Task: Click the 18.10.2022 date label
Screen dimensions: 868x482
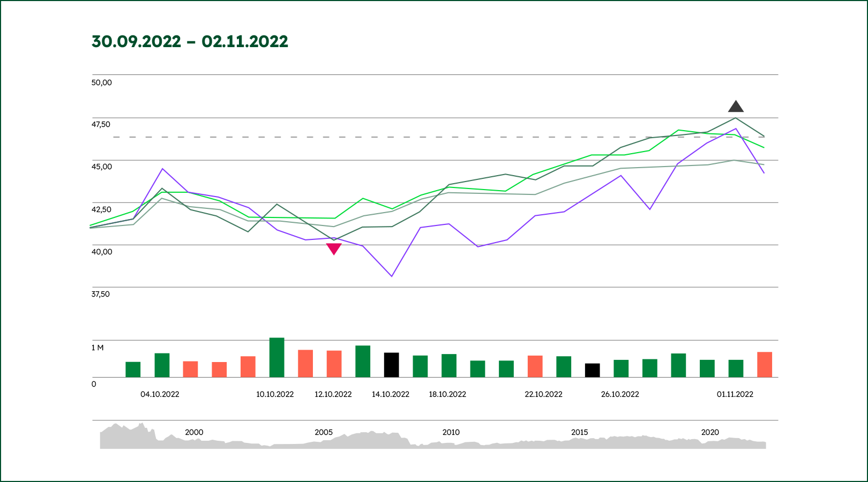Action: pos(447,394)
